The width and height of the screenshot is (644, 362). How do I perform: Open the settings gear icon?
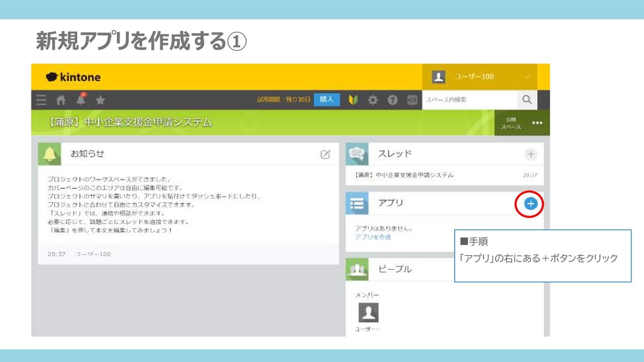coord(372,100)
